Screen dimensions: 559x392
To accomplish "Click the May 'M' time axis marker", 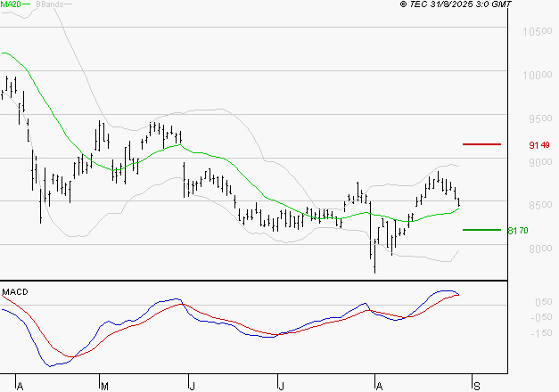I will pyautogui.click(x=103, y=385).
